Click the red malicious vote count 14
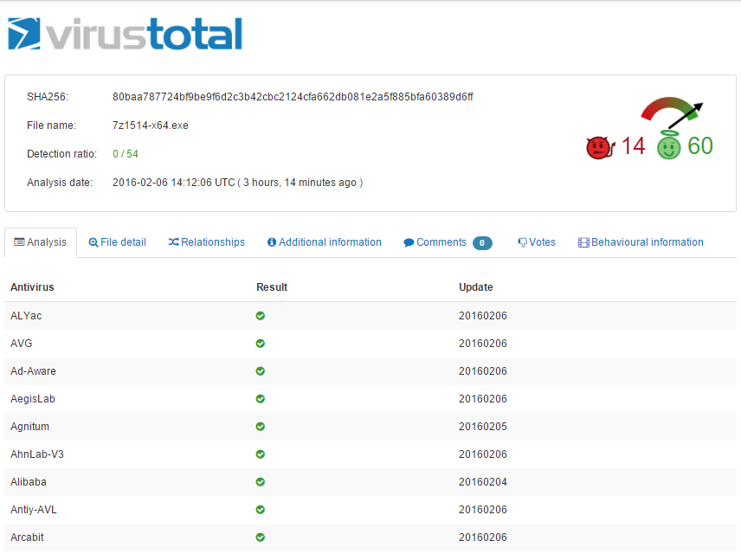 click(634, 146)
